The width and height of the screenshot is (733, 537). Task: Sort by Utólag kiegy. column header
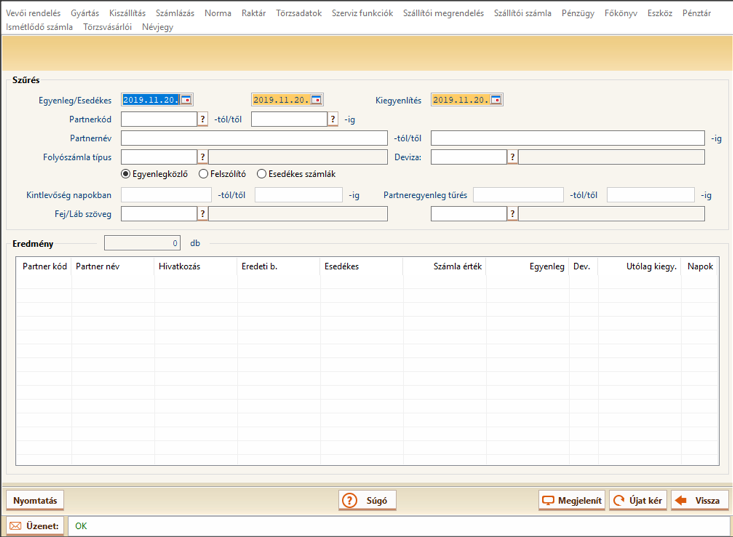640,266
